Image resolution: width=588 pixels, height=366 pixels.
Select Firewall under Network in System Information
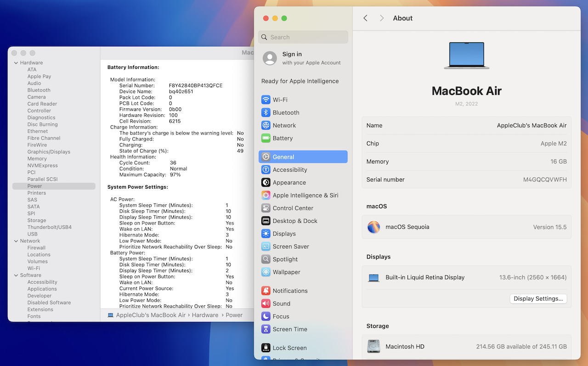[x=36, y=248]
